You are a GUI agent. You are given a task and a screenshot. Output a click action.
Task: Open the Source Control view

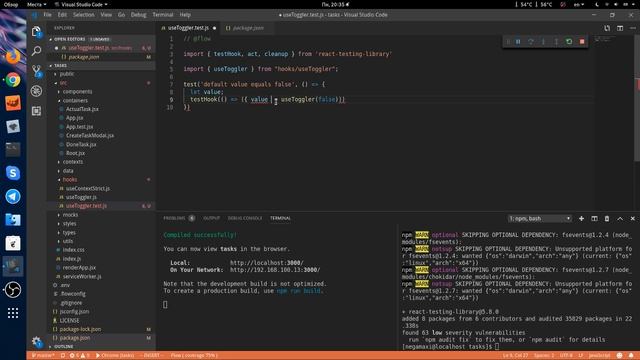tap(36, 71)
